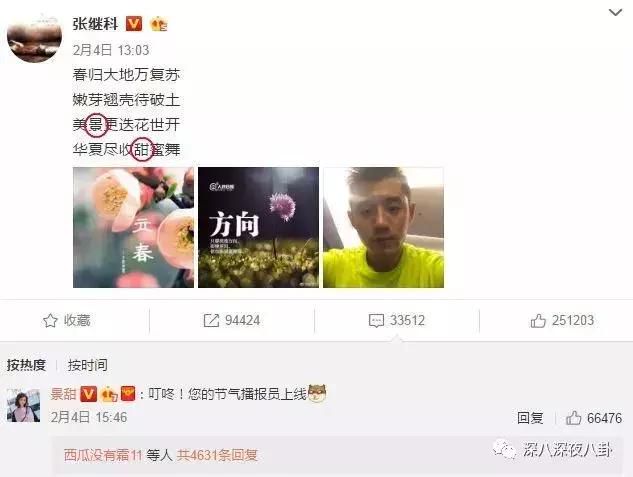Click the comment icon showing 33512
This screenshot has width=633, height=477.
point(376,321)
